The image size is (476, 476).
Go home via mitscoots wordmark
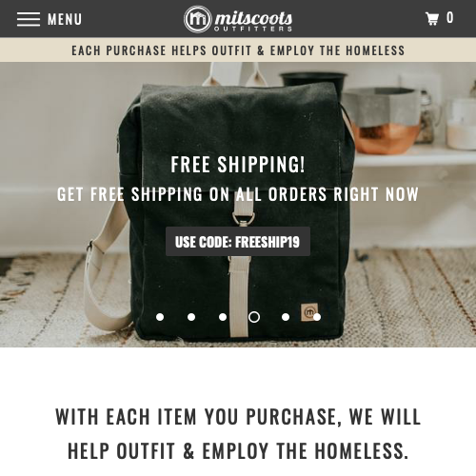(253, 17)
